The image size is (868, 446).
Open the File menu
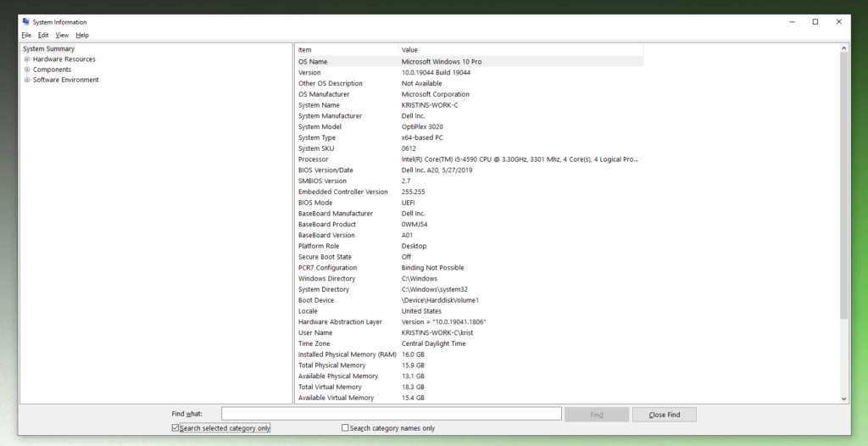pos(26,35)
